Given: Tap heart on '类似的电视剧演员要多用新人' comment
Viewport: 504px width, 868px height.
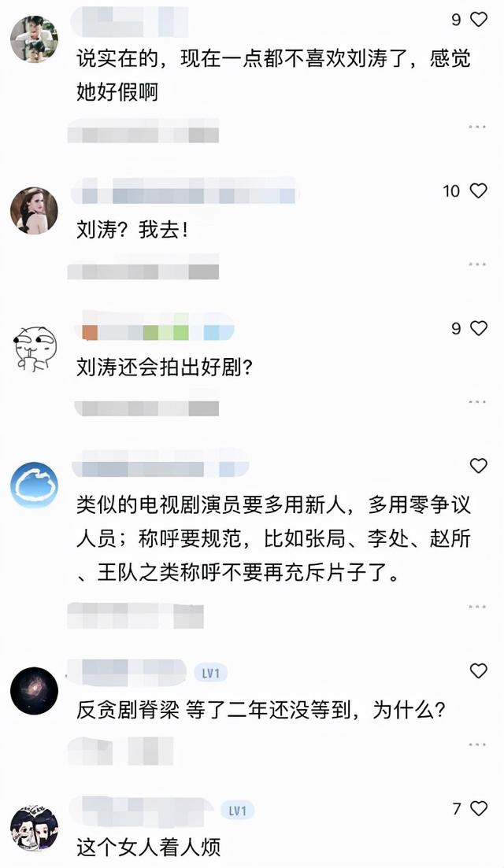Looking at the screenshot, I should click(479, 466).
